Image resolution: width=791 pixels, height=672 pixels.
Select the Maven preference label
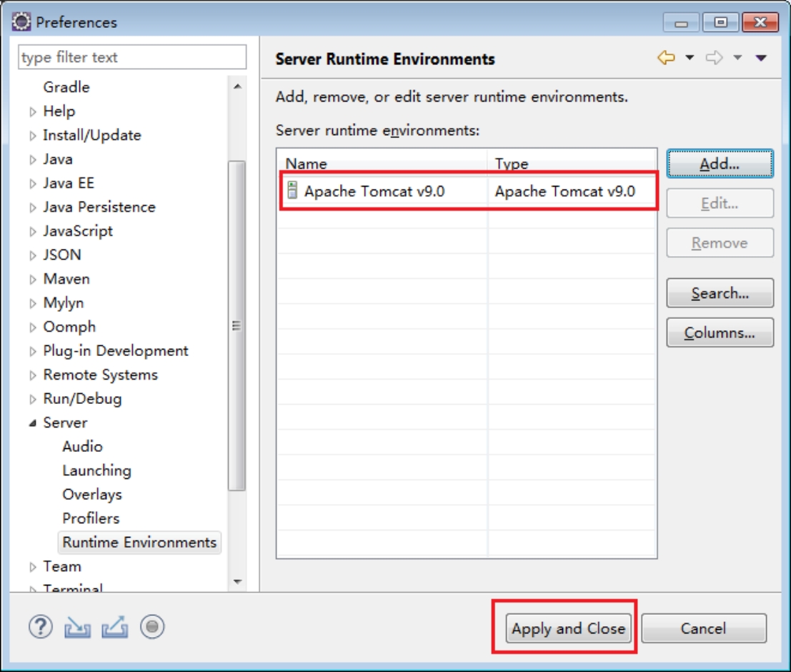pyautogui.click(x=66, y=279)
